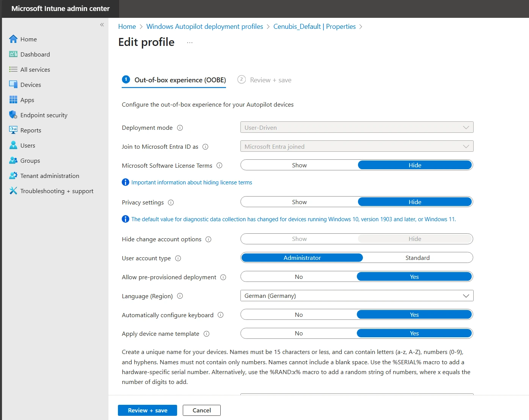Set Microsoft Software License Terms to Show
529x420 pixels.
point(300,165)
